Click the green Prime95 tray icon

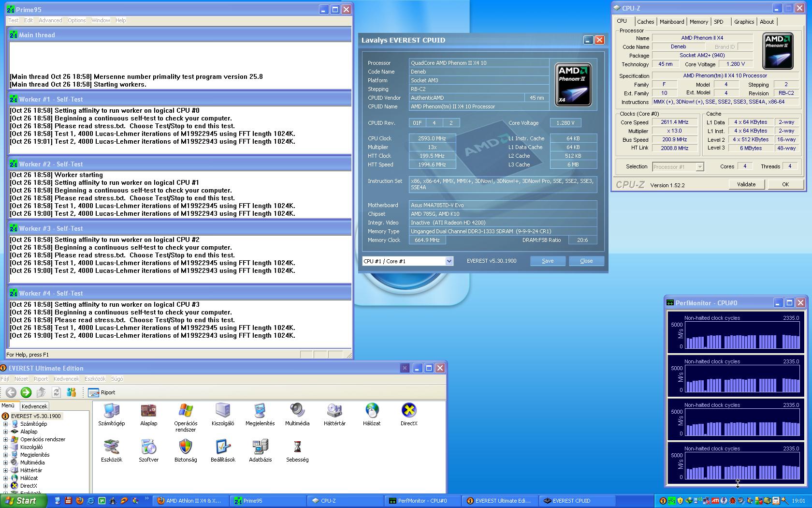(x=672, y=501)
